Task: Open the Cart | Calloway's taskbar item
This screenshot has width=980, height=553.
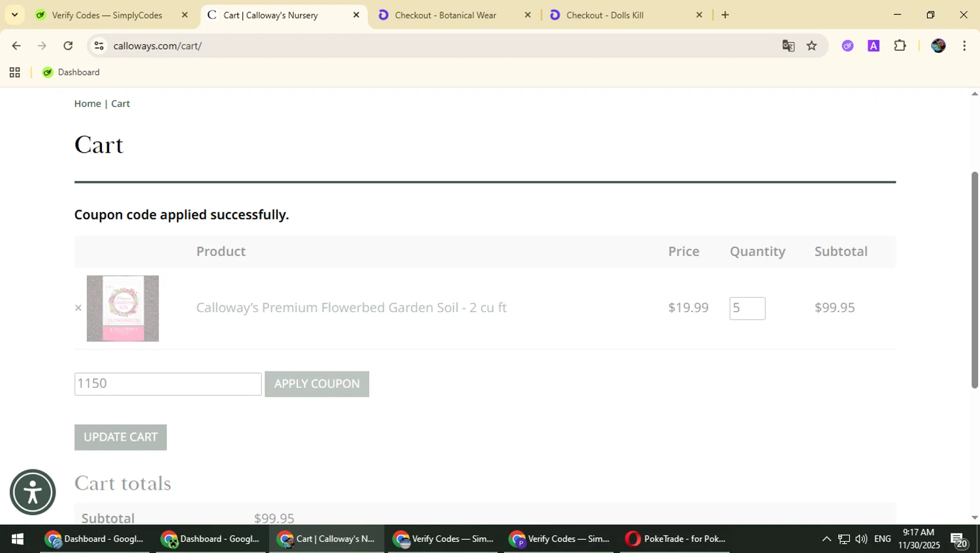Action: [x=326, y=539]
